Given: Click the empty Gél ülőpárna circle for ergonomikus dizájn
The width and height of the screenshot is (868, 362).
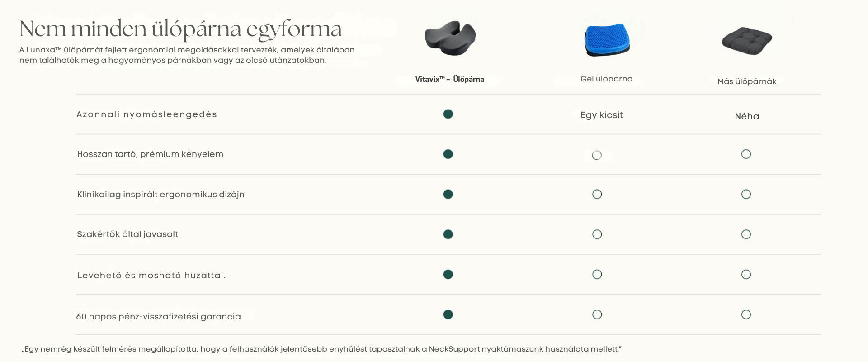Looking at the screenshot, I should [x=597, y=195].
